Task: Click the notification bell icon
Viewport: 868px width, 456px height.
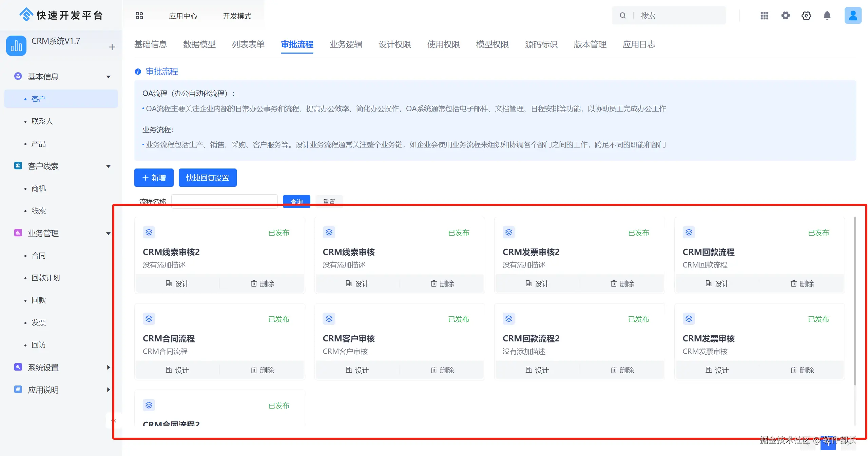Action: tap(827, 16)
